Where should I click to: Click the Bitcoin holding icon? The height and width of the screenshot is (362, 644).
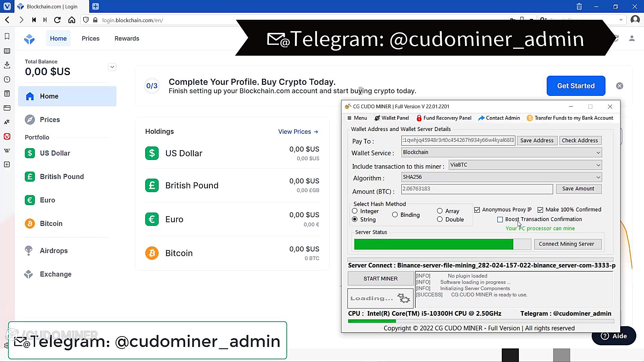(x=152, y=253)
